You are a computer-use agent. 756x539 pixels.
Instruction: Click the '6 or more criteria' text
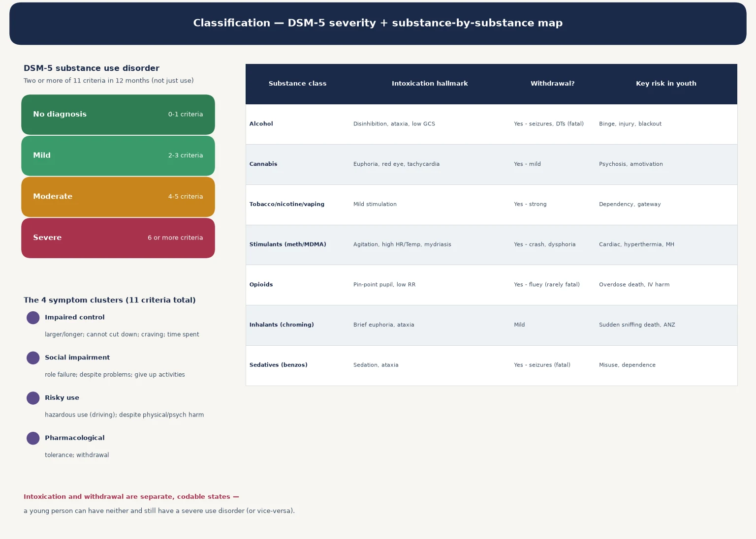175,238
